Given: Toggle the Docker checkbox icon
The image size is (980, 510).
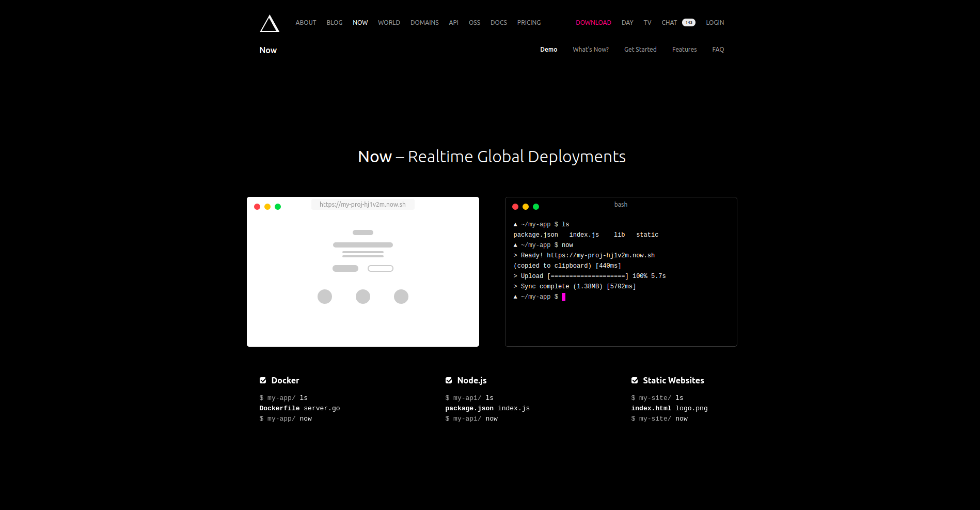Looking at the screenshot, I should 263,381.
